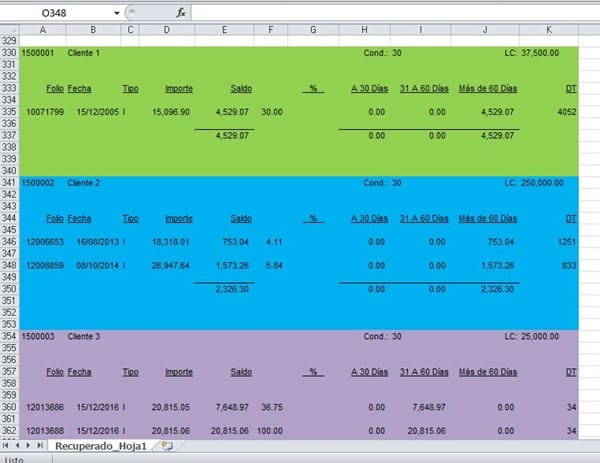Switch to Recuperado_Hoja1 sheet tab
Viewport: 600px width, 463px height.
[101, 446]
